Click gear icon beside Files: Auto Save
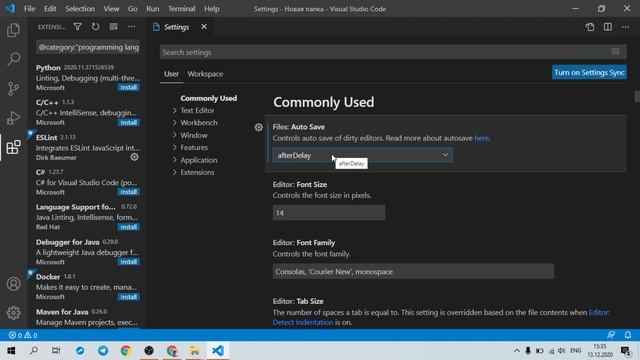The image size is (640, 360). pos(258,127)
